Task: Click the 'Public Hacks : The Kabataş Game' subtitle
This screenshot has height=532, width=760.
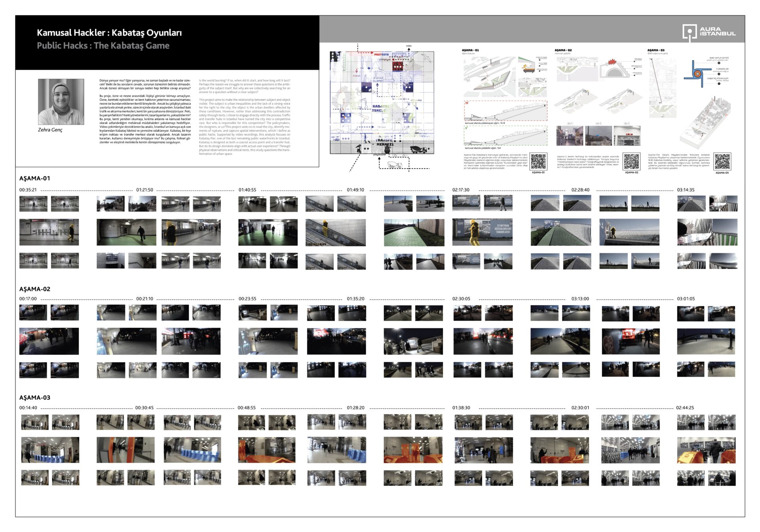Action: (103, 46)
